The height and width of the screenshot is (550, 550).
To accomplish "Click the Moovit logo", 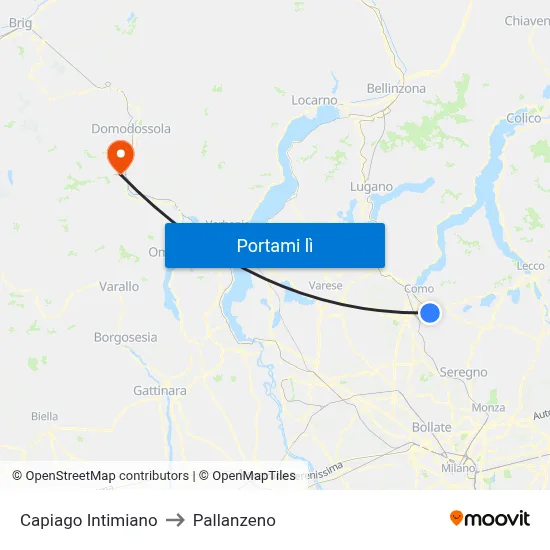I will click(490, 518).
